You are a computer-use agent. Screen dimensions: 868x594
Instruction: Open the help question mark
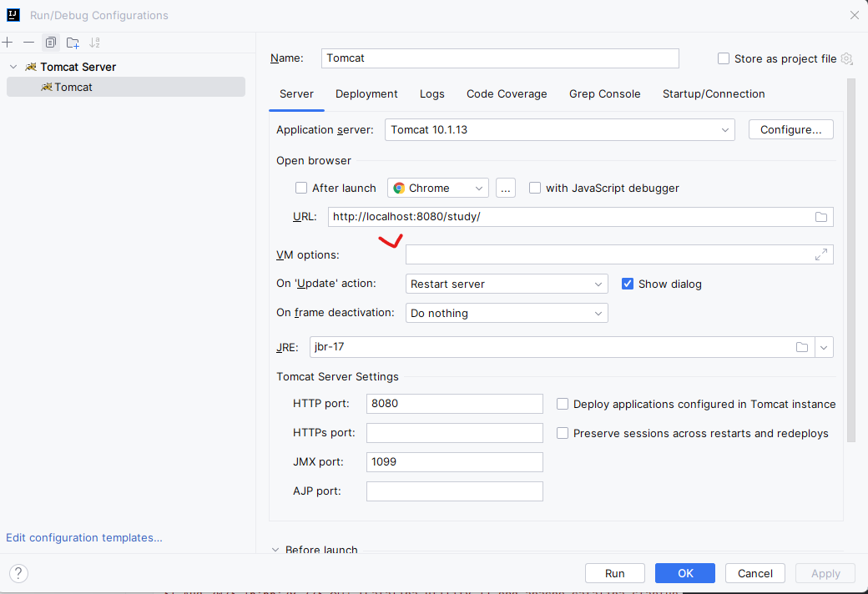(18, 573)
